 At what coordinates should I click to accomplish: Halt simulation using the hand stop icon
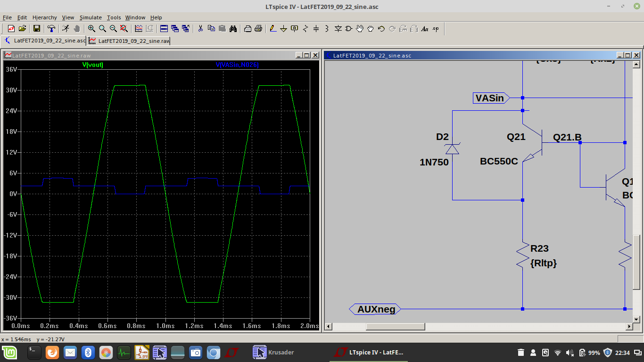point(76,29)
